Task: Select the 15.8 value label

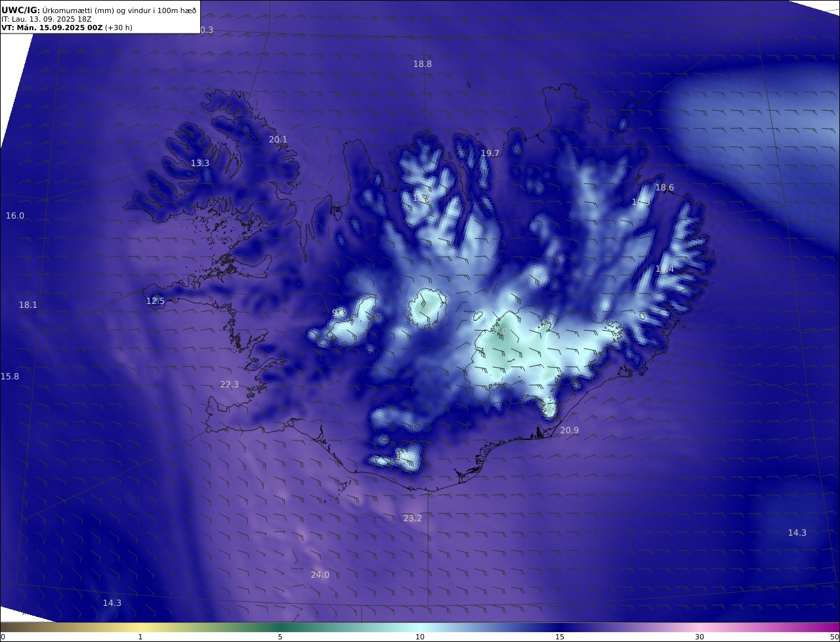Action: coord(10,377)
